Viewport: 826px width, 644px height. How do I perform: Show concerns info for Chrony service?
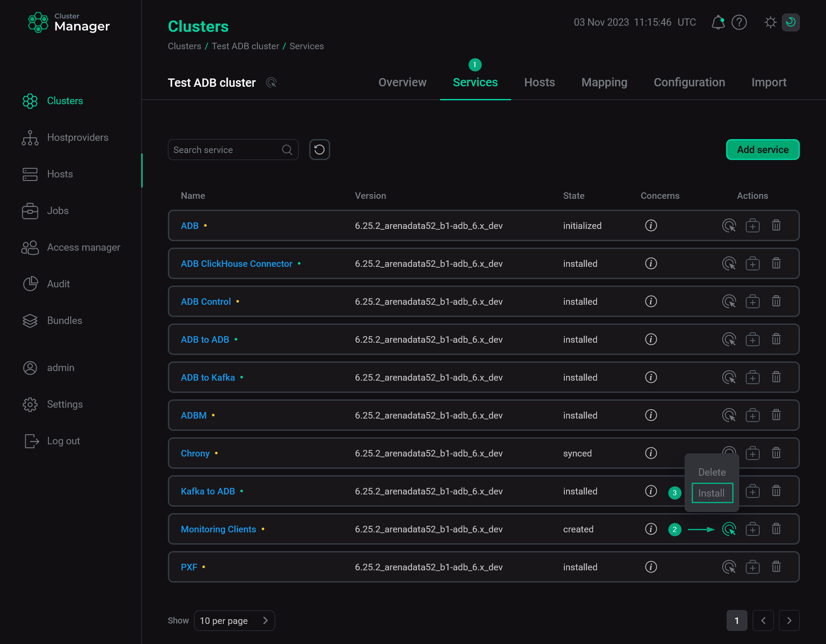(651, 453)
